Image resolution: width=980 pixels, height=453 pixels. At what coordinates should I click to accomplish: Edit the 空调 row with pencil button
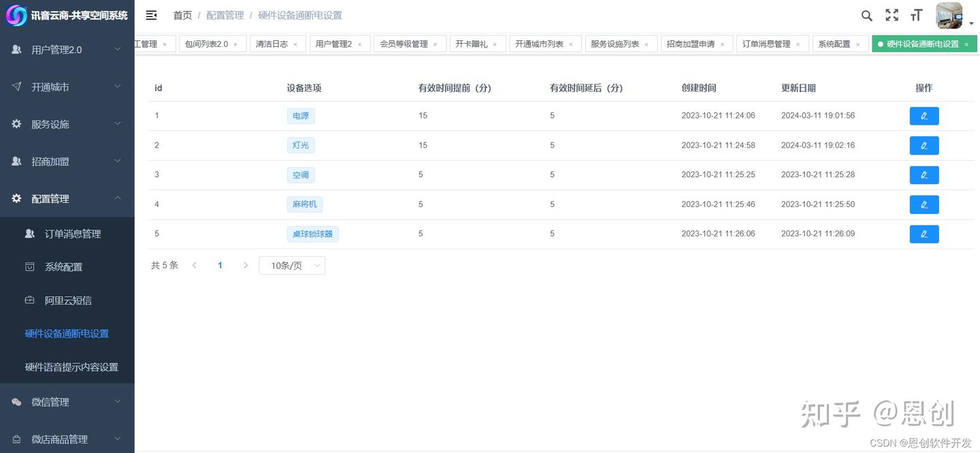[x=924, y=175]
